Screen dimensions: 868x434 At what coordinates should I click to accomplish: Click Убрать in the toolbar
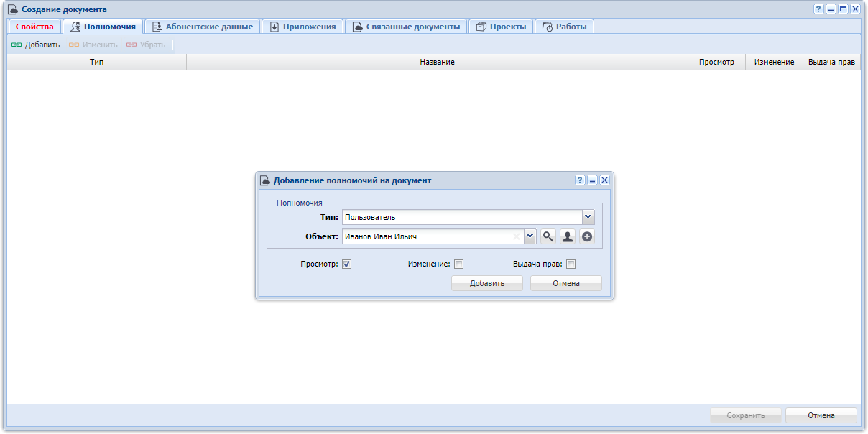(x=146, y=45)
